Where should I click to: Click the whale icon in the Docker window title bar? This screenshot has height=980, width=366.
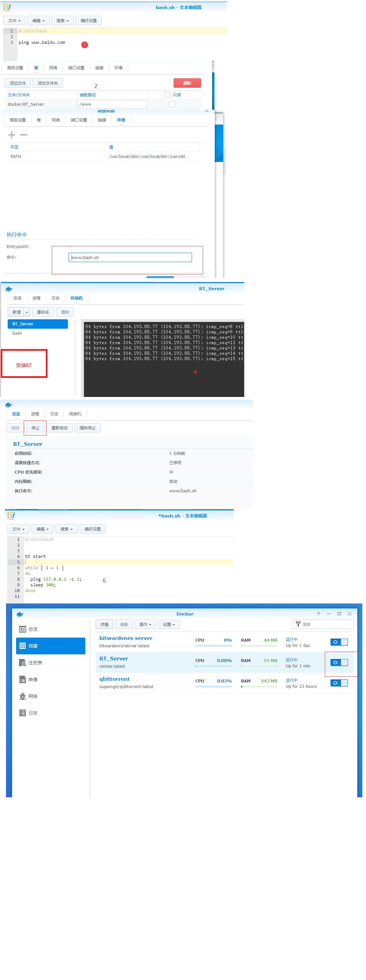tap(20, 614)
